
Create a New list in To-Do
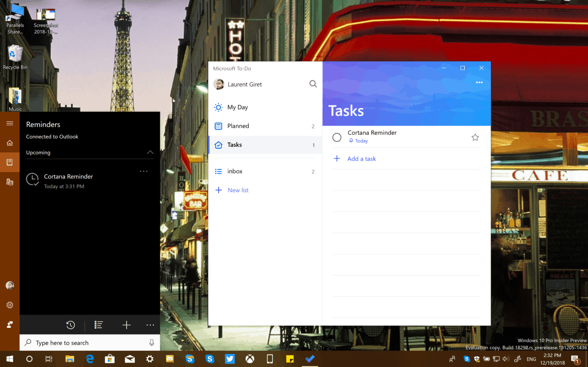tap(265, 190)
